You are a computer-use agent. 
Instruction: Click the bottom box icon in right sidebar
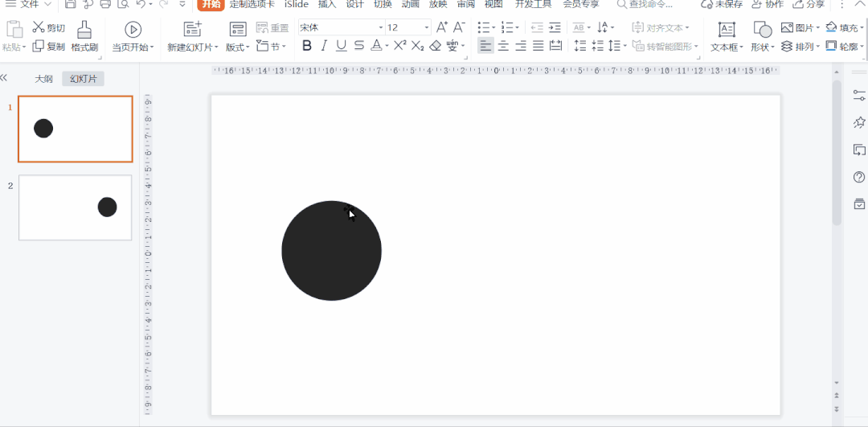click(x=859, y=203)
